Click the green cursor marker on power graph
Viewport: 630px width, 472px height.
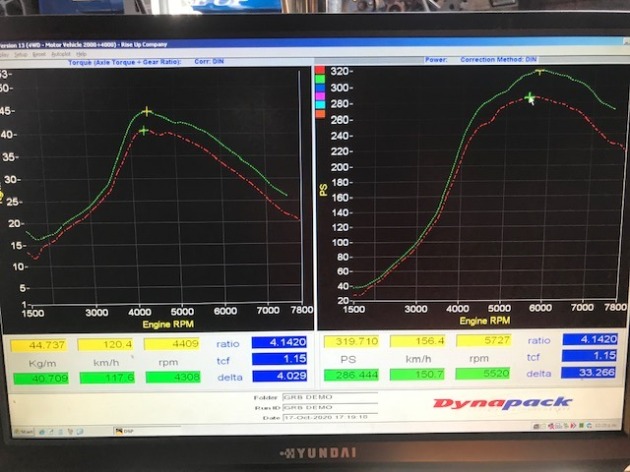point(531,97)
